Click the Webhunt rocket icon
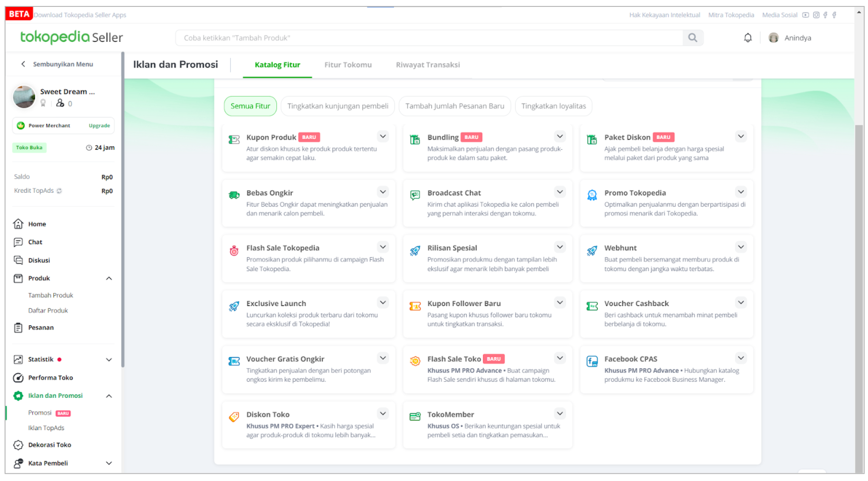 tap(592, 251)
